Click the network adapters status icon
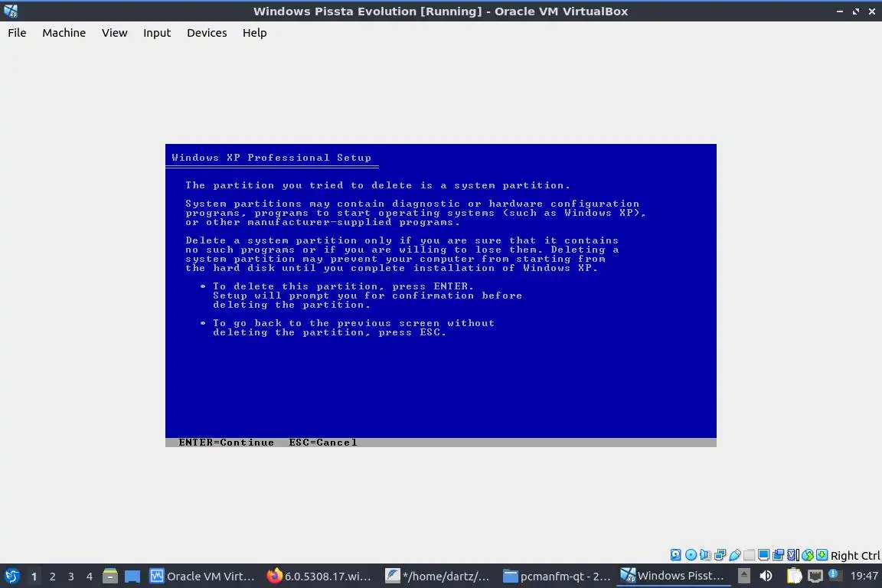This screenshot has height=588, width=882. pos(720,555)
